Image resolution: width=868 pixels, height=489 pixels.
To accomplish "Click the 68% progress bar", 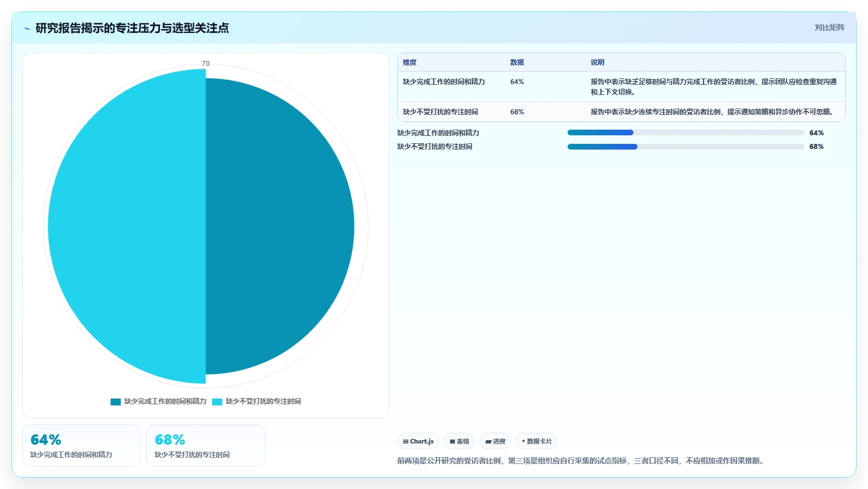I will pos(686,147).
